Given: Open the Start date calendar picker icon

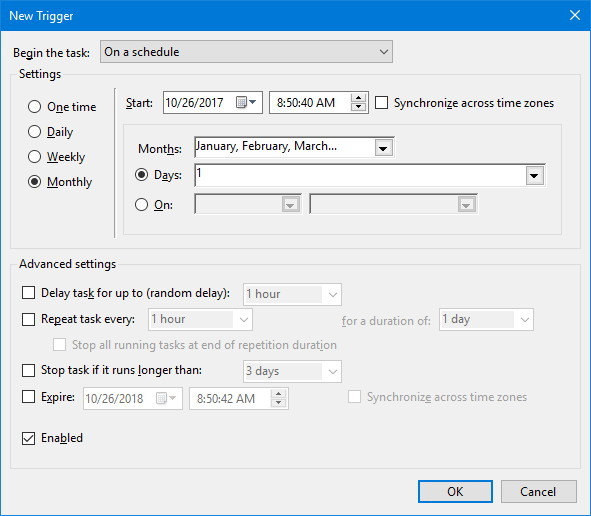Looking at the screenshot, I should (246, 102).
